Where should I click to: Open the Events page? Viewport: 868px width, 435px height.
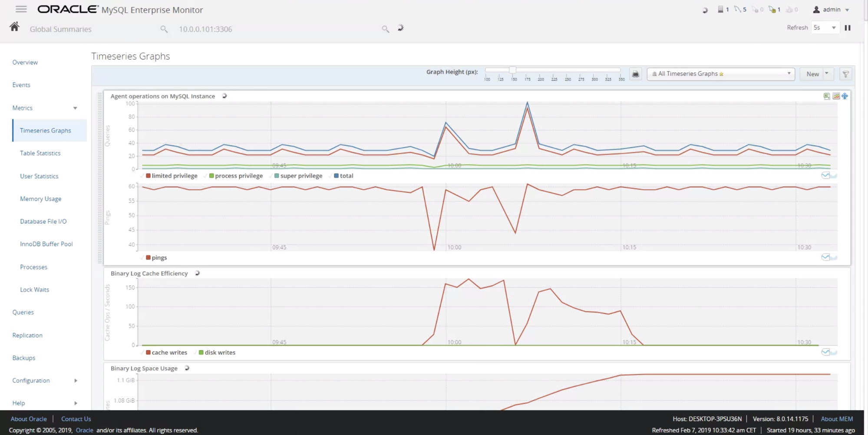pyautogui.click(x=21, y=85)
